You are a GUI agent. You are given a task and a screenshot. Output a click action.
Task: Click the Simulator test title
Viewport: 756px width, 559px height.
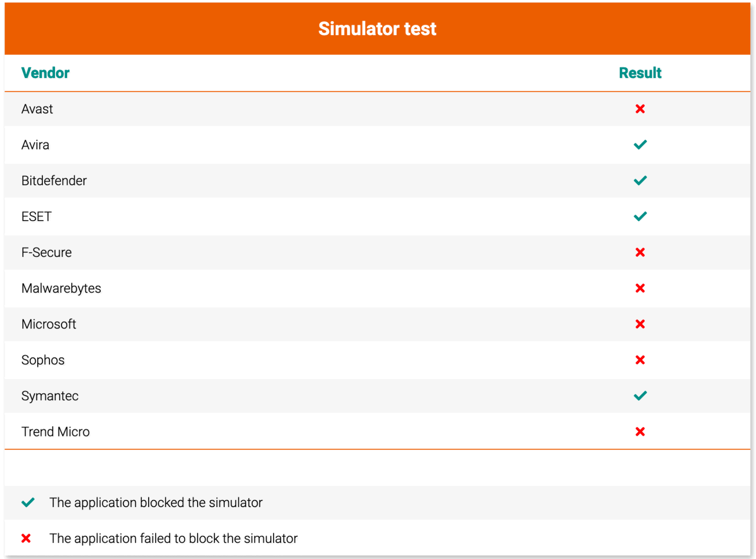377,29
